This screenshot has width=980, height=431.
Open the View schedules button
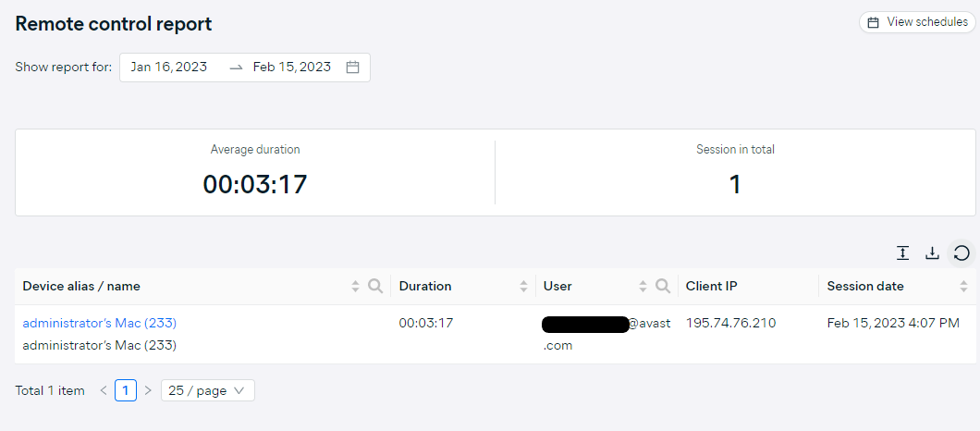pyautogui.click(x=917, y=22)
